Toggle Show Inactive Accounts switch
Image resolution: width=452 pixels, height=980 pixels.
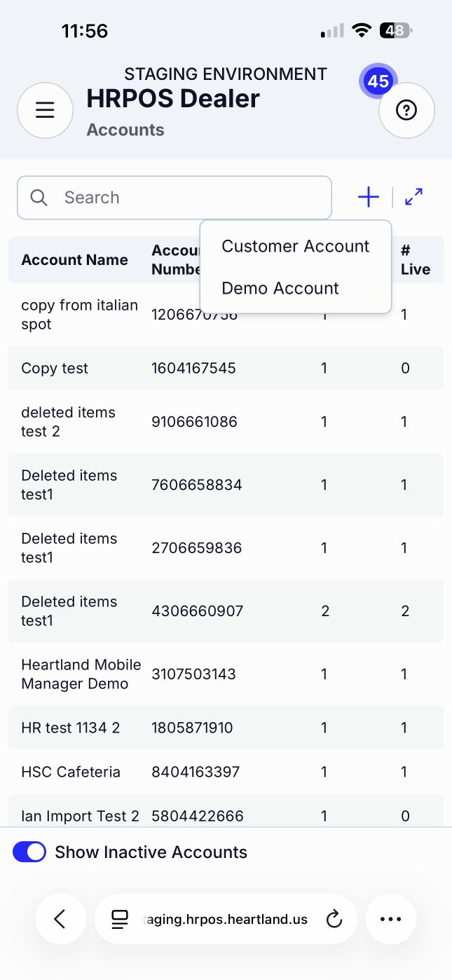coord(29,852)
